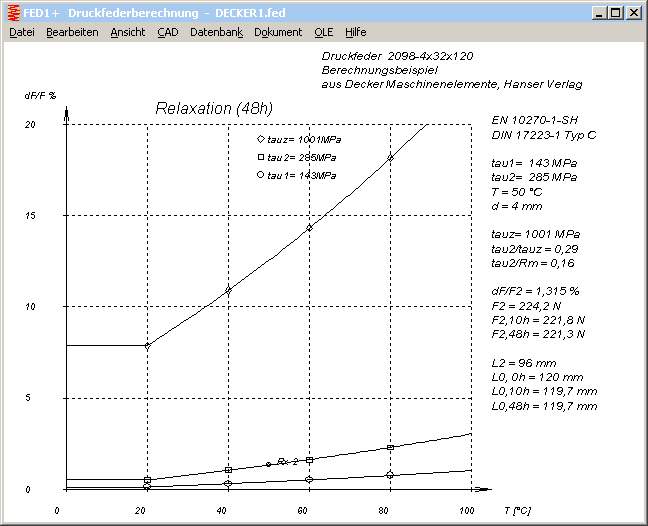Open the Dokument menu
The width and height of the screenshot is (648, 526).
(x=278, y=32)
